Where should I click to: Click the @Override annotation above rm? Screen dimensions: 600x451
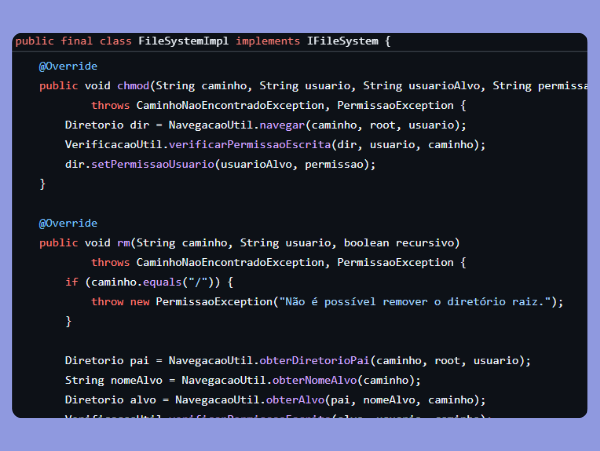[68, 223]
